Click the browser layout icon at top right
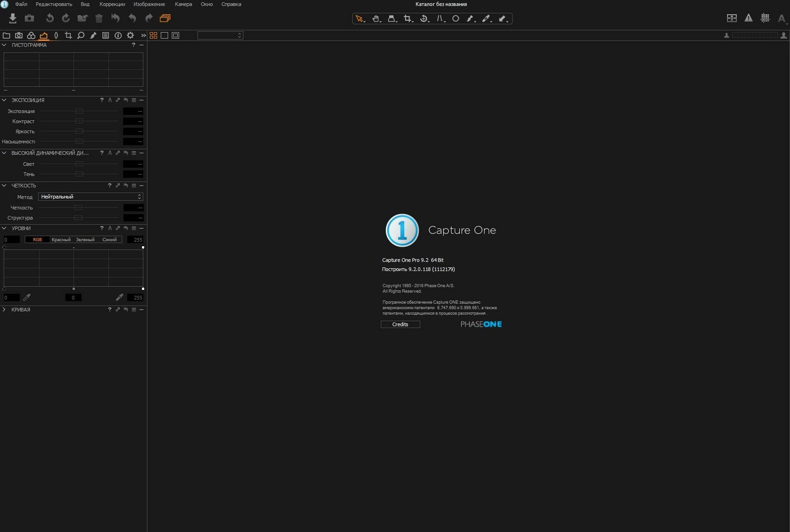Image resolution: width=790 pixels, height=532 pixels. pyautogui.click(x=732, y=18)
